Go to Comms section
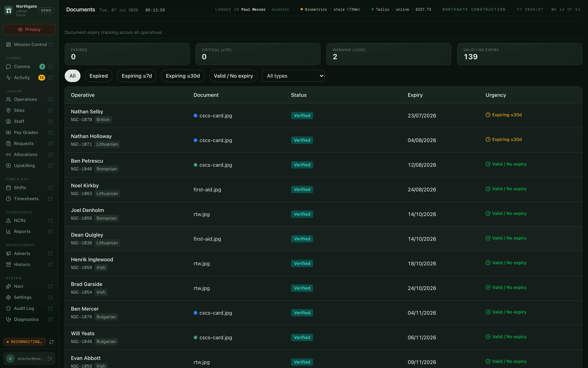The width and height of the screenshot is (588, 368). point(22,66)
